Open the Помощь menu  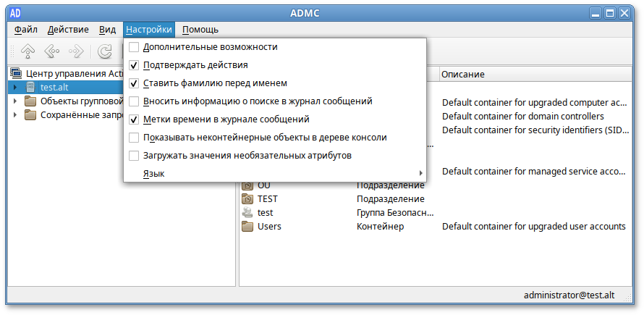click(200, 30)
